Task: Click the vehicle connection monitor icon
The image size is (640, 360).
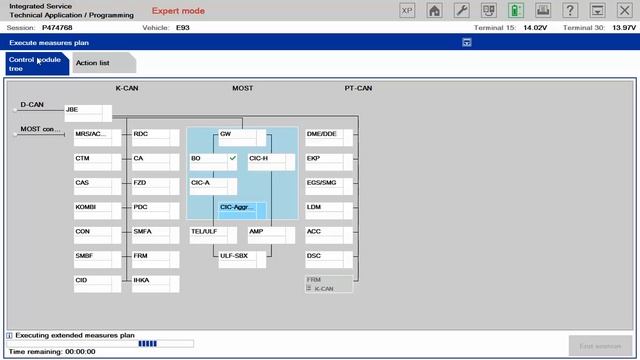Action: [489, 10]
